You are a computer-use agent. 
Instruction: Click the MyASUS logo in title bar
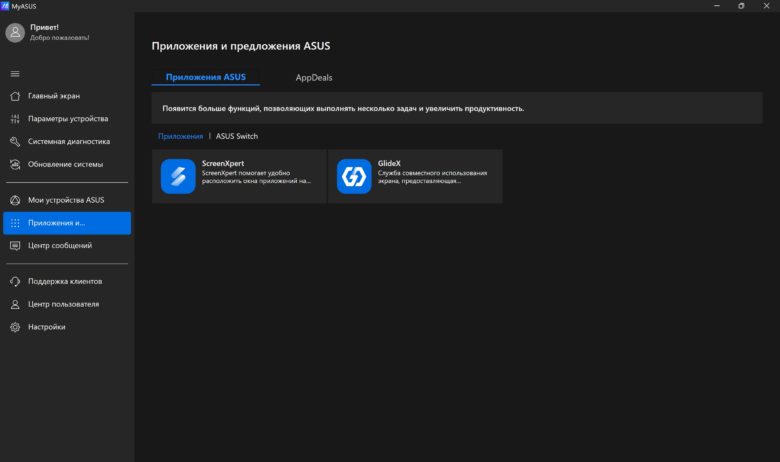click(5, 6)
